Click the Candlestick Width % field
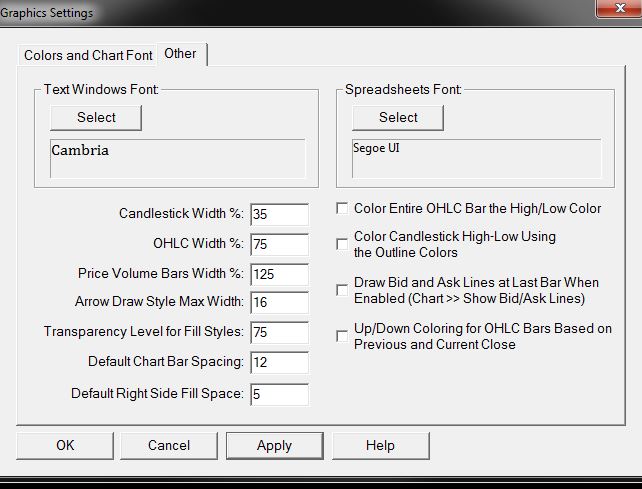This screenshot has height=489, width=642. pos(279,214)
